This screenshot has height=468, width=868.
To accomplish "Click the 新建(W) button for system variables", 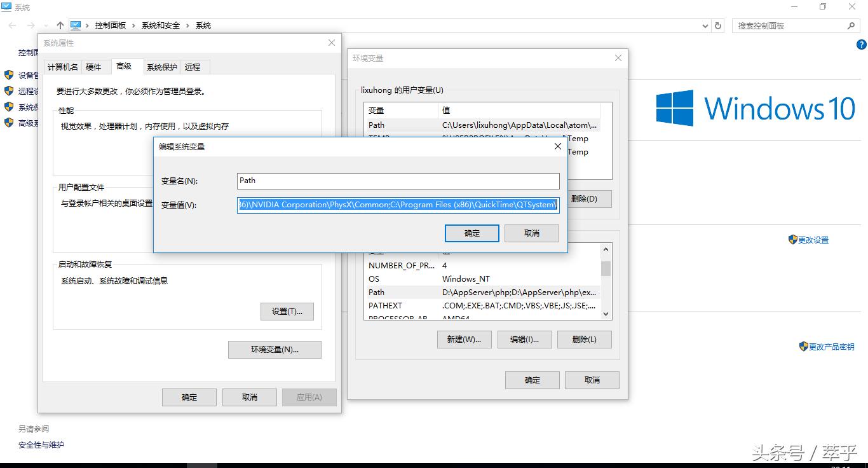I will [x=464, y=339].
